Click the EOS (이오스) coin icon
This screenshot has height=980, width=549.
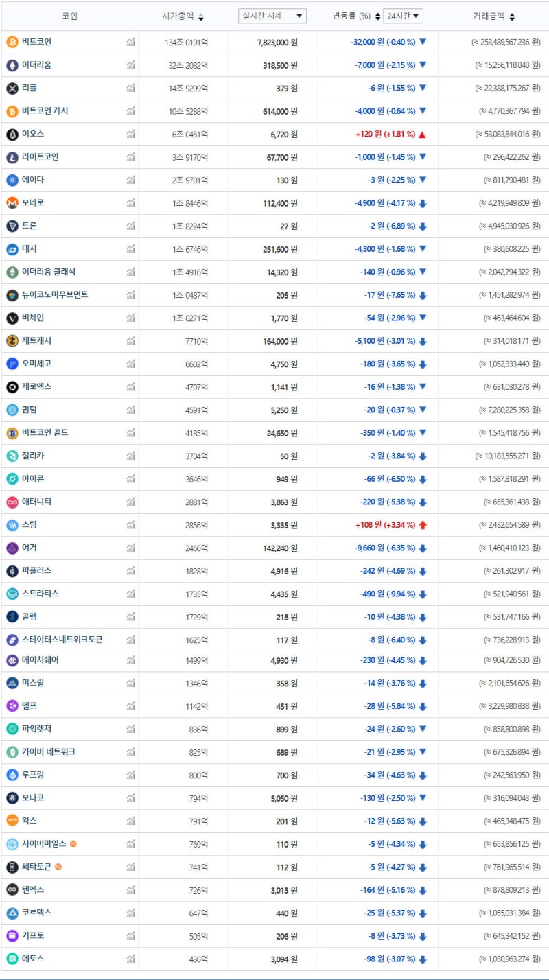pyautogui.click(x=12, y=135)
